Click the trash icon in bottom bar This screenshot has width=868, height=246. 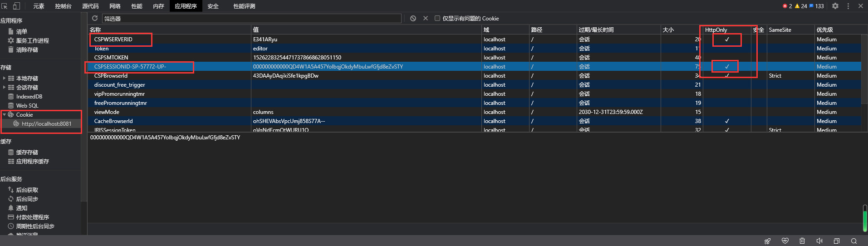[802, 241]
